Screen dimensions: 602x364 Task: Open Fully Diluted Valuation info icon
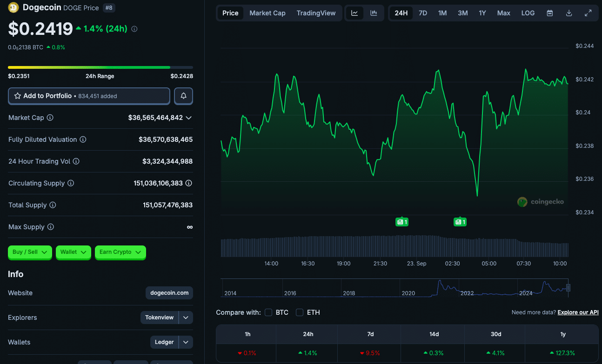pos(83,139)
